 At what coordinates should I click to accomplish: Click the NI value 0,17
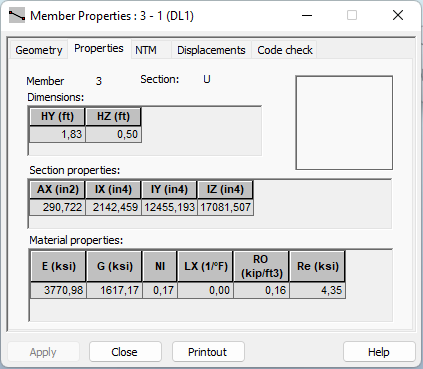(160, 290)
